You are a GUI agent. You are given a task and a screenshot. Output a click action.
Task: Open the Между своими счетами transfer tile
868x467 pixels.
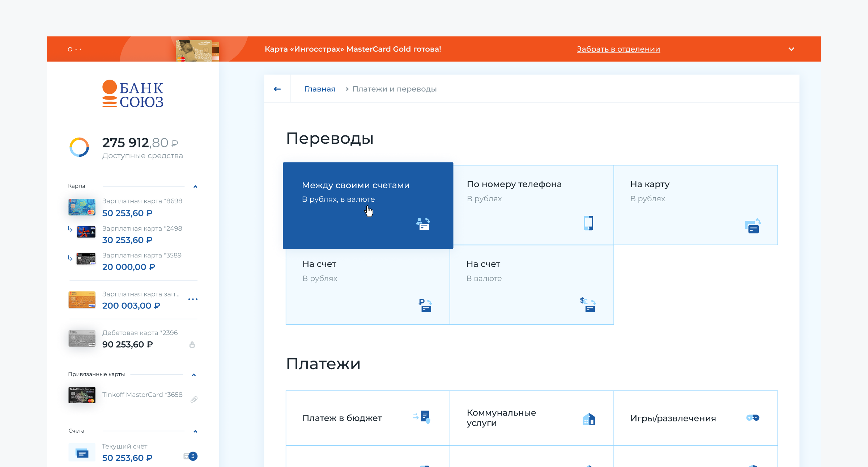tap(368, 205)
